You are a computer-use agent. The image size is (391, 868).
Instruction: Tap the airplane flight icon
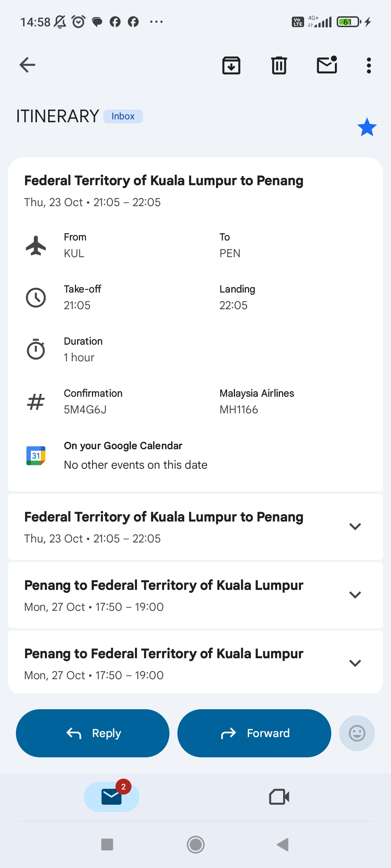tap(36, 246)
